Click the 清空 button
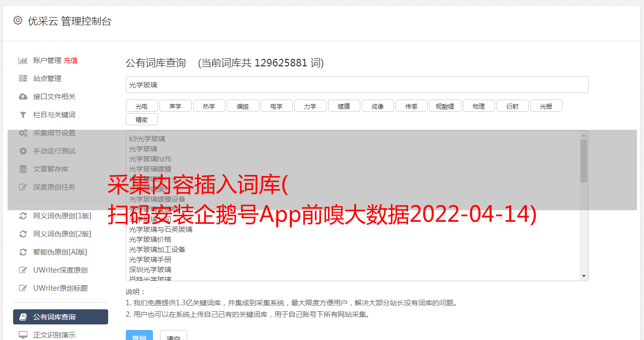This screenshot has width=644, height=340. [174, 336]
